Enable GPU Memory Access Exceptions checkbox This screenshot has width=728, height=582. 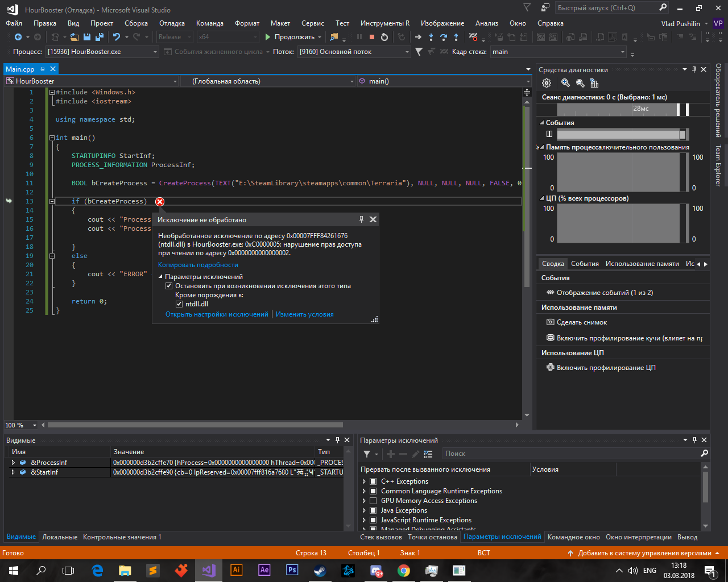click(373, 501)
